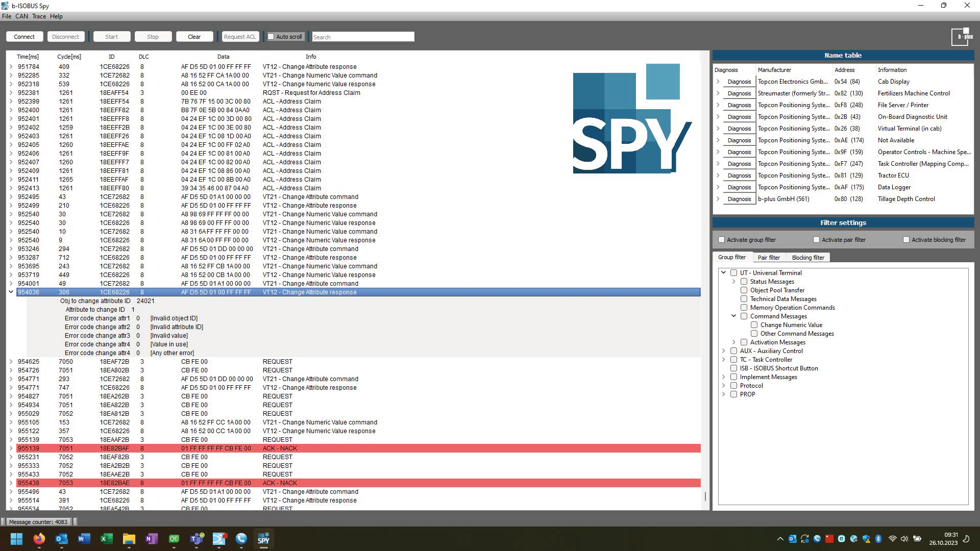The width and height of the screenshot is (980, 551).
Task: Click the b-plus logo in top right
Action: pyautogui.click(x=963, y=37)
